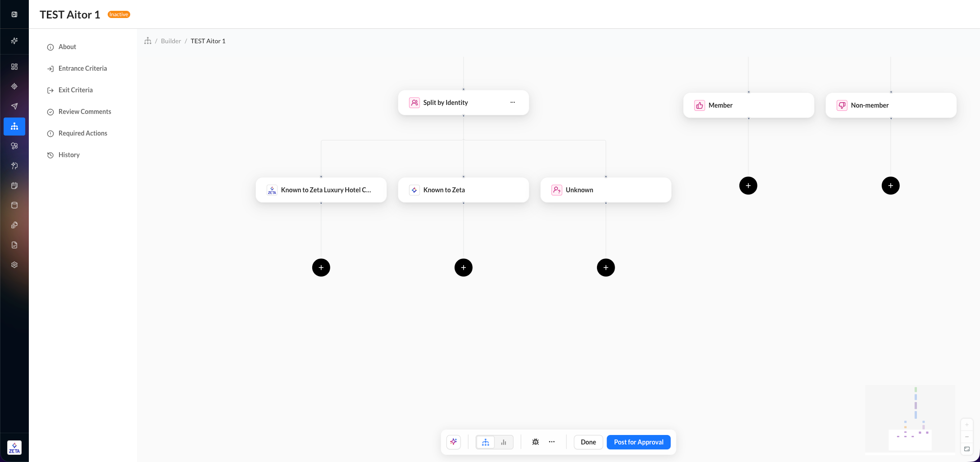Switch to the flow diagram view toggle
The width and height of the screenshot is (980, 462).
pos(486,442)
